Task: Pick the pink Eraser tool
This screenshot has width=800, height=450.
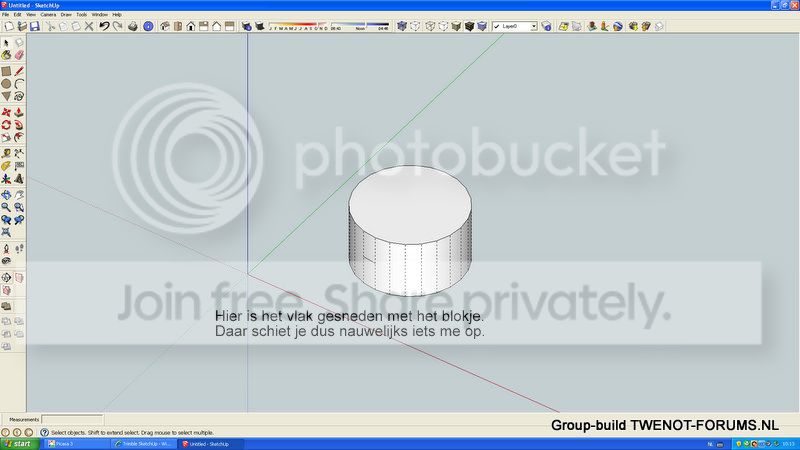Action: coord(19,55)
